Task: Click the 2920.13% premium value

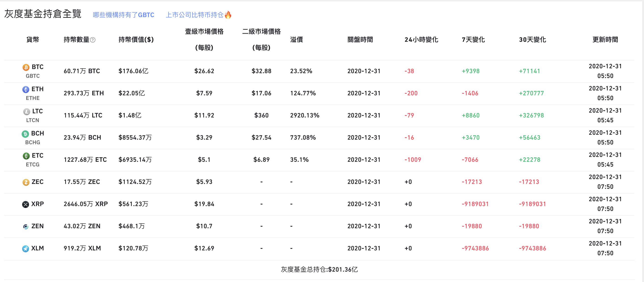Action: coord(305,115)
